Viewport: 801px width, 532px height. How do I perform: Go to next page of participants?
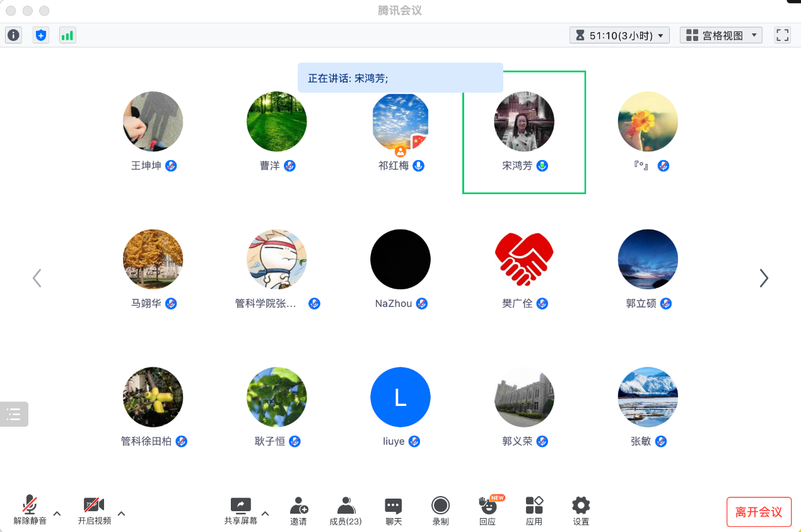point(764,278)
